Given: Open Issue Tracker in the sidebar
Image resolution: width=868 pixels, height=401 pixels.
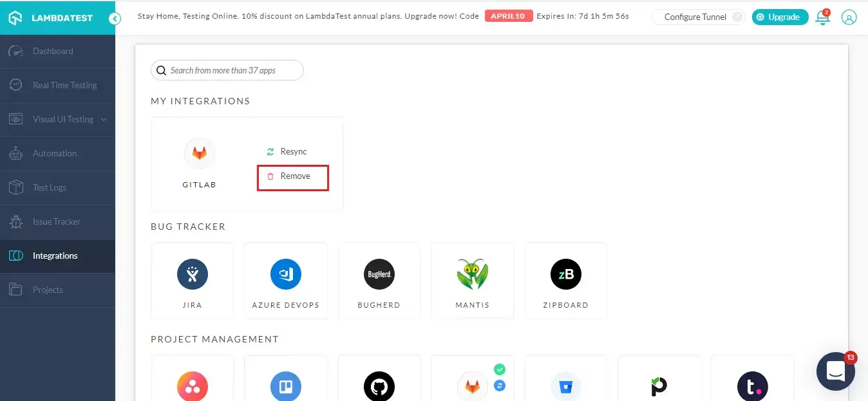Looking at the screenshot, I should coord(57,222).
